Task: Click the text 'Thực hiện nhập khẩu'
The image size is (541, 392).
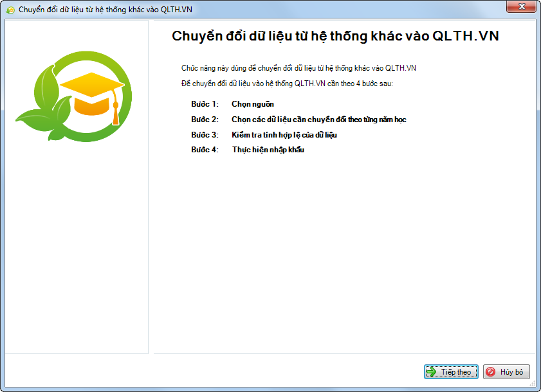Action: tap(268, 150)
